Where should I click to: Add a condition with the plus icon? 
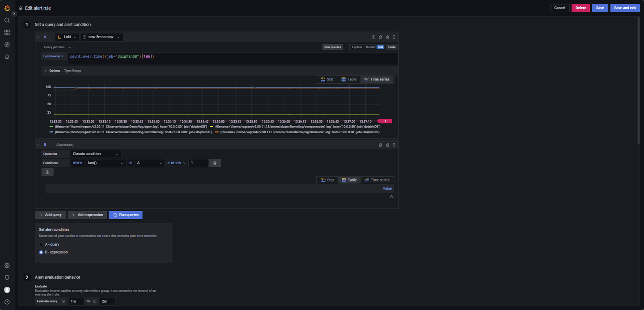47,172
